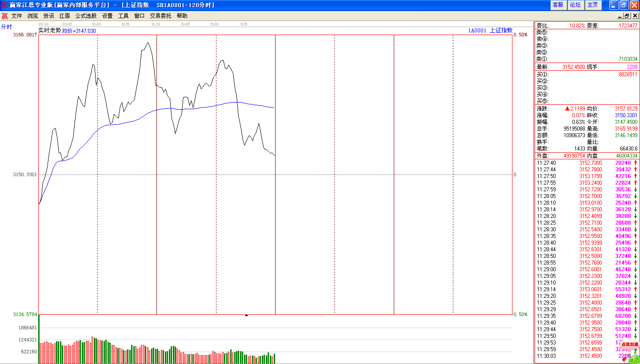Open the 资讯 menu

[48, 16]
